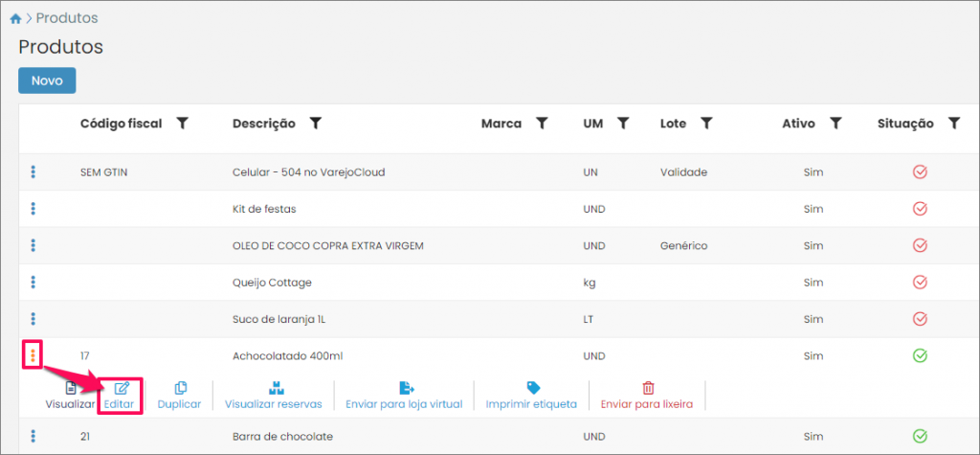Filter by Código fiscal column
Viewport: 980px width, 455px height.
(183, 124)
